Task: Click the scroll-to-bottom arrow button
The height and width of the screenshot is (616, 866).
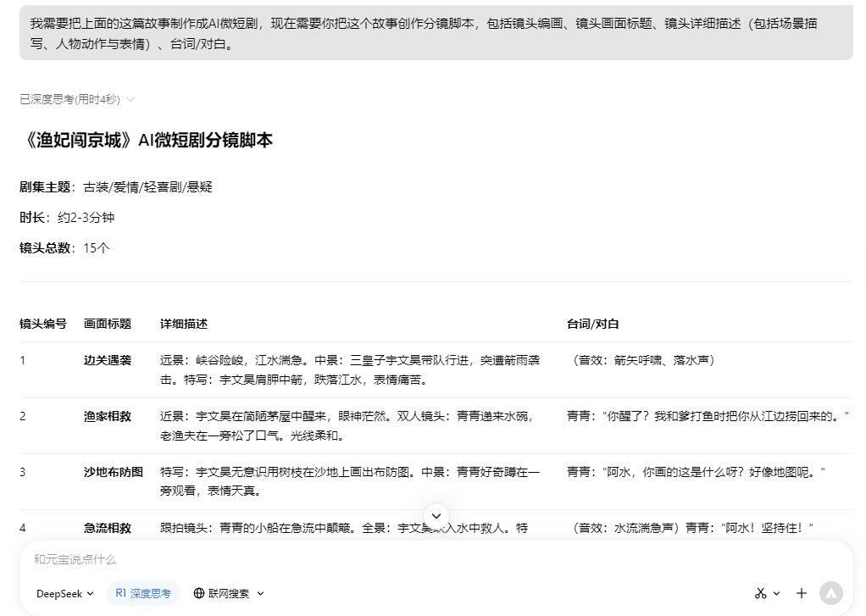Action: click(x=436, y=516)
